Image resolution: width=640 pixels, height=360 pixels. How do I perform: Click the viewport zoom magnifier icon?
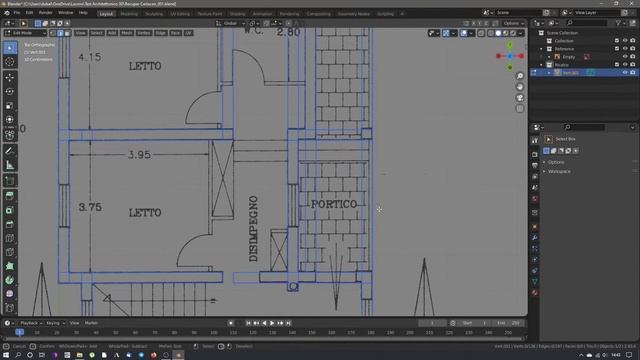click(x=520, y=76)
